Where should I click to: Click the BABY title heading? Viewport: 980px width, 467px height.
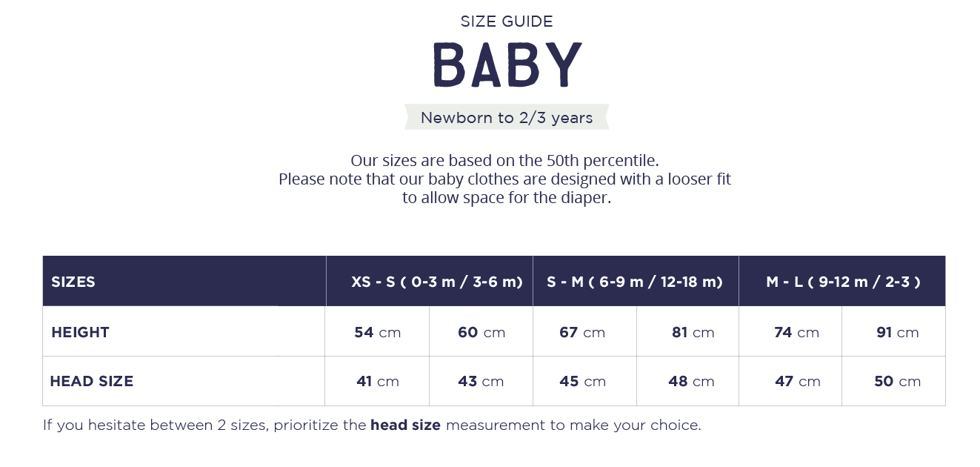[x=507, y=65]
